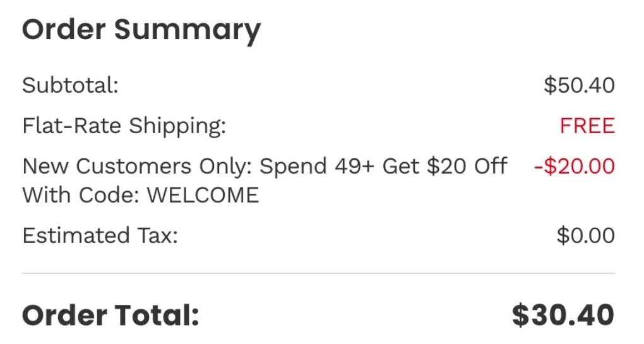Click the $0.00 tax amount
This screenshot has width=644, height=344.
tap(585, 235)
